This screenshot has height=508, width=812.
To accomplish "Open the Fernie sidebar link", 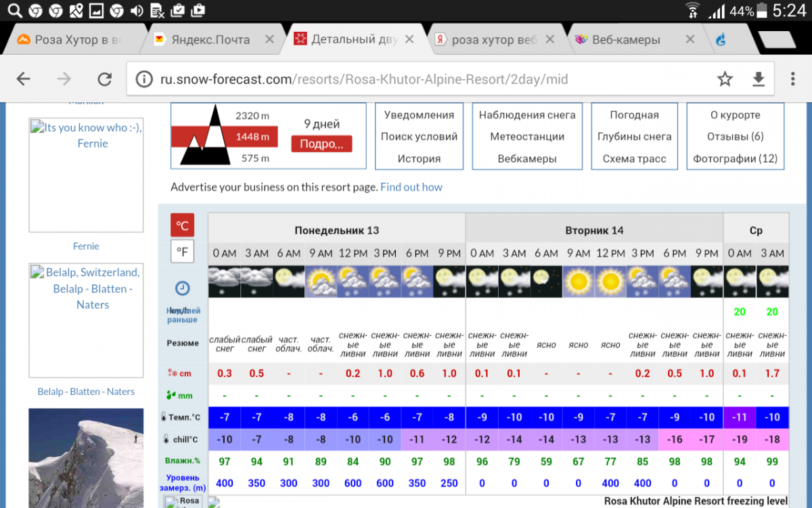I will [86, 246].
